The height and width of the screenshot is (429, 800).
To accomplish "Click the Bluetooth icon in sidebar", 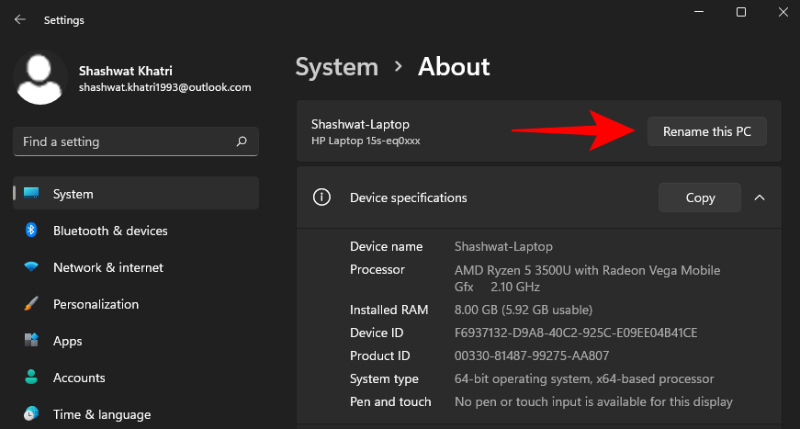I will coord(31,231).
